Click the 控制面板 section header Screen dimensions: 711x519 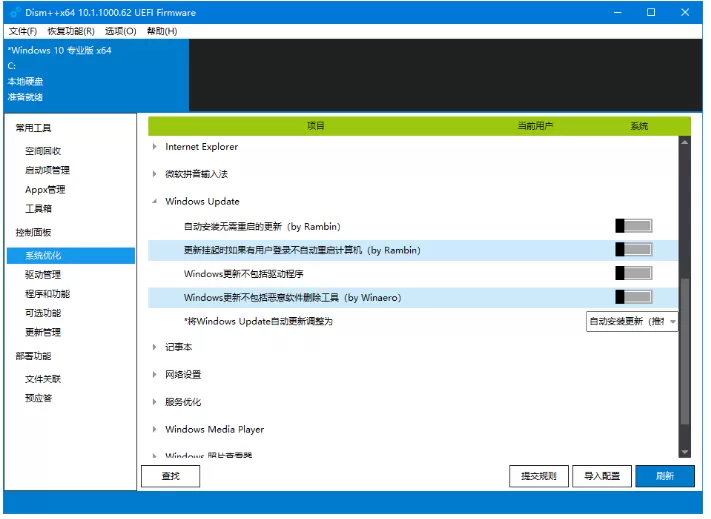tap(34, 234)
